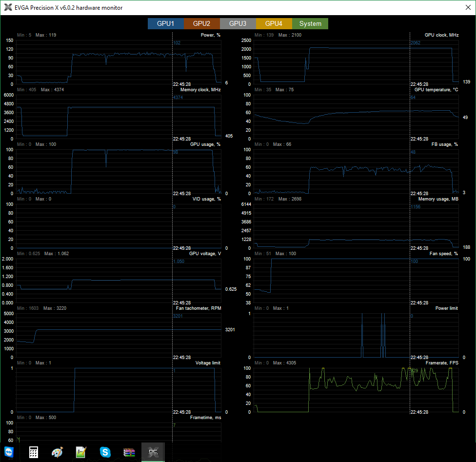
Task: Click the 'Power limit' graph label
Action: pyautogui.click(x=447, y=308)
